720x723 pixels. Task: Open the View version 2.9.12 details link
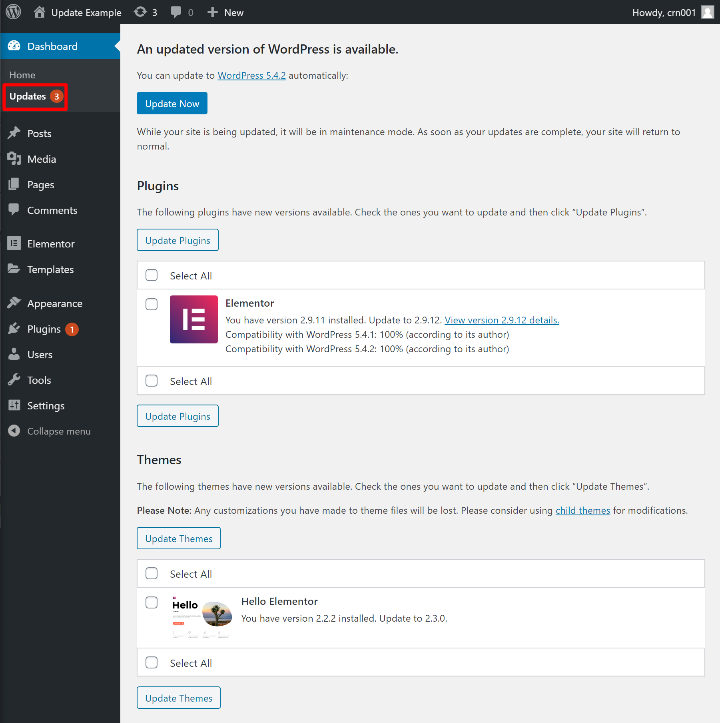(x=501, y=320)
